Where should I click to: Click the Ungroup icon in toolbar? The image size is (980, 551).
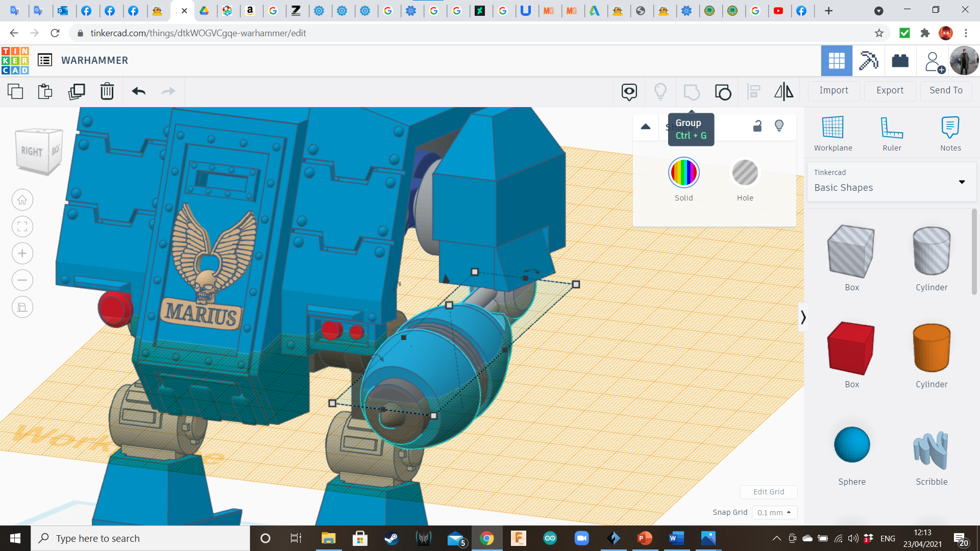723,92
